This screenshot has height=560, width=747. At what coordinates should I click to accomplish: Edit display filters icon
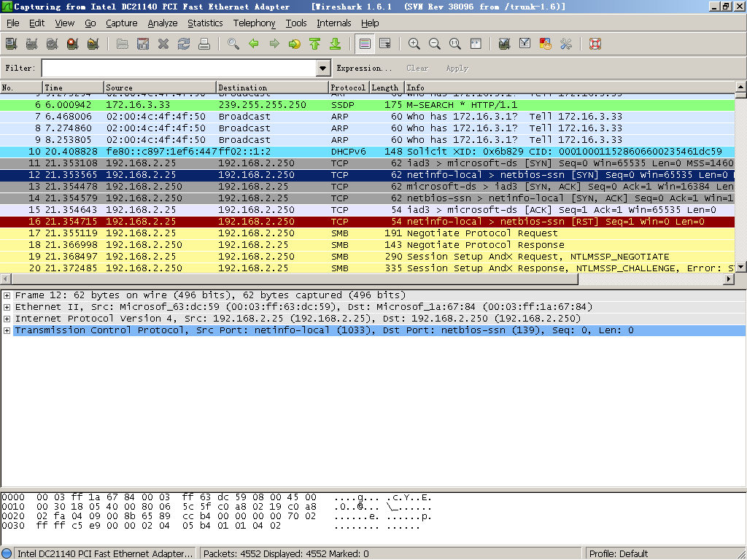tap(525, 44)
